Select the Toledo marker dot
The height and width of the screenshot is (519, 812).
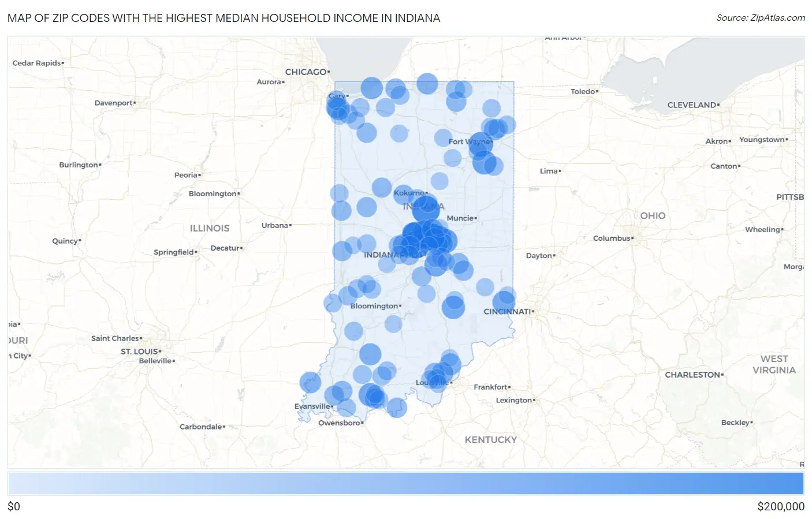(x=597, y=91)
